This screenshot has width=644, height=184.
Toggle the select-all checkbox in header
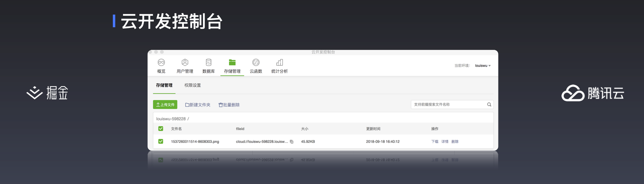point(161,129)
